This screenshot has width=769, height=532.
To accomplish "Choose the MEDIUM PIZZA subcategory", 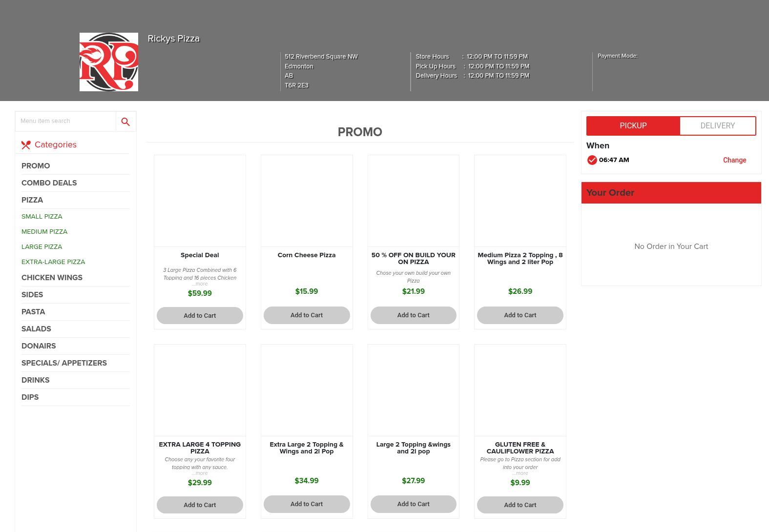I will 44,232.
